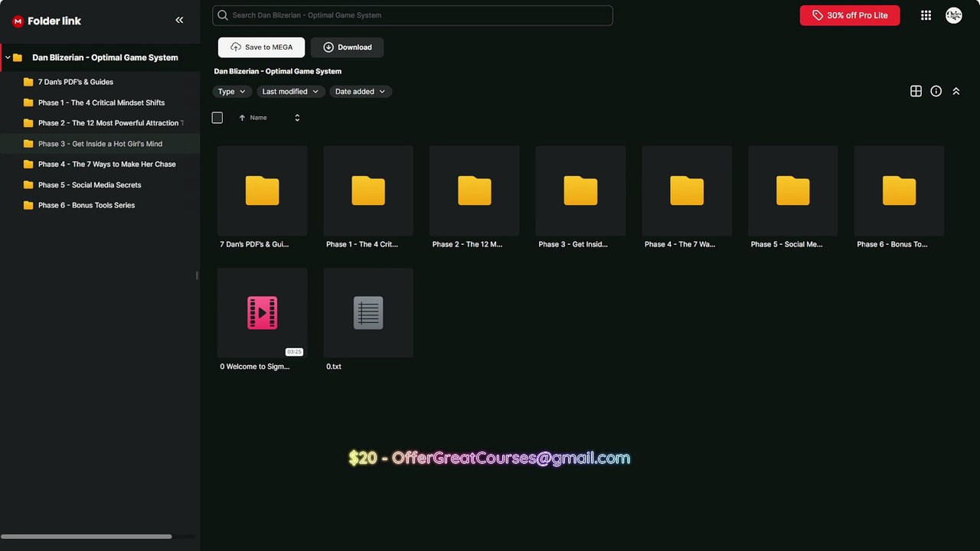Viewport: 980px width, 551px height.
Task: Open the Phase 2 - The 12 M... folder tile
Action: coord(474,197)
